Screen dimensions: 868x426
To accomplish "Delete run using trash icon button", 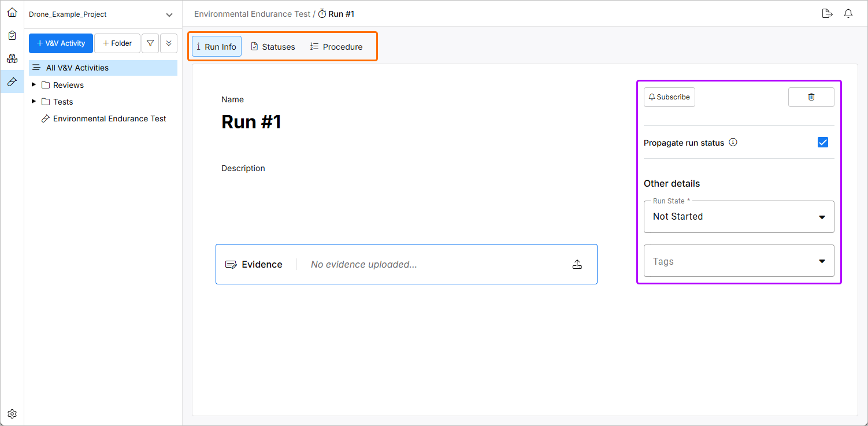I will coord(811,97).
